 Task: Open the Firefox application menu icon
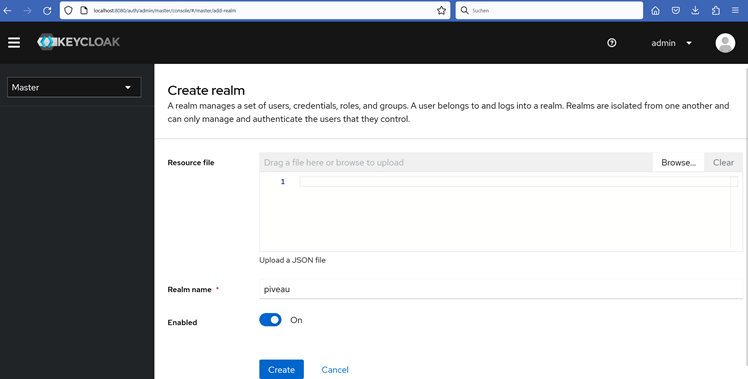tap(735, 11)
